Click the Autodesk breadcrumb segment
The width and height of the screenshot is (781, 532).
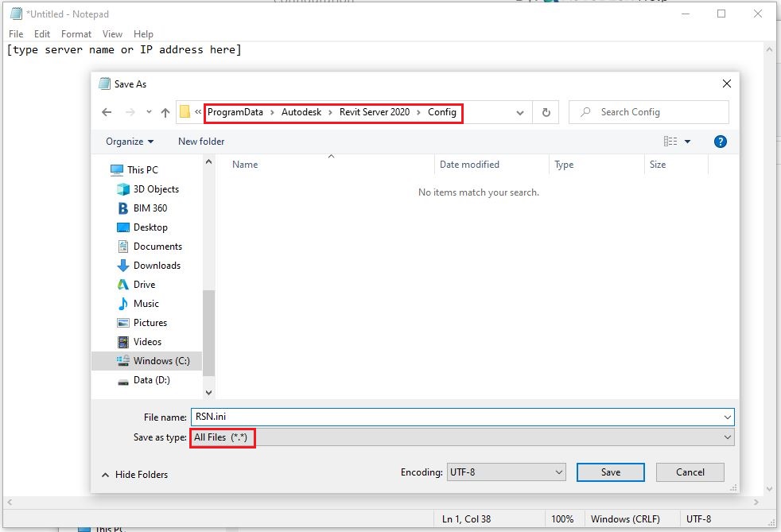tap(301, 112)
